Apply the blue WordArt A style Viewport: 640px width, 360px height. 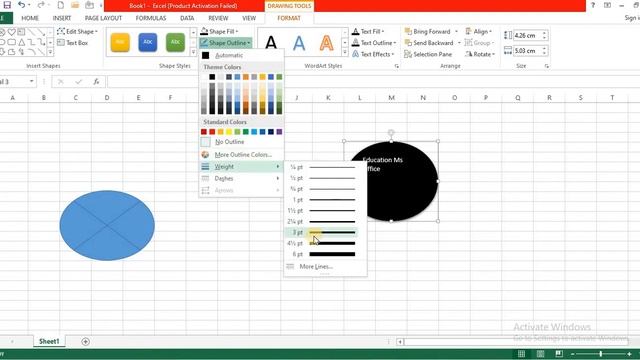point(299,42)
